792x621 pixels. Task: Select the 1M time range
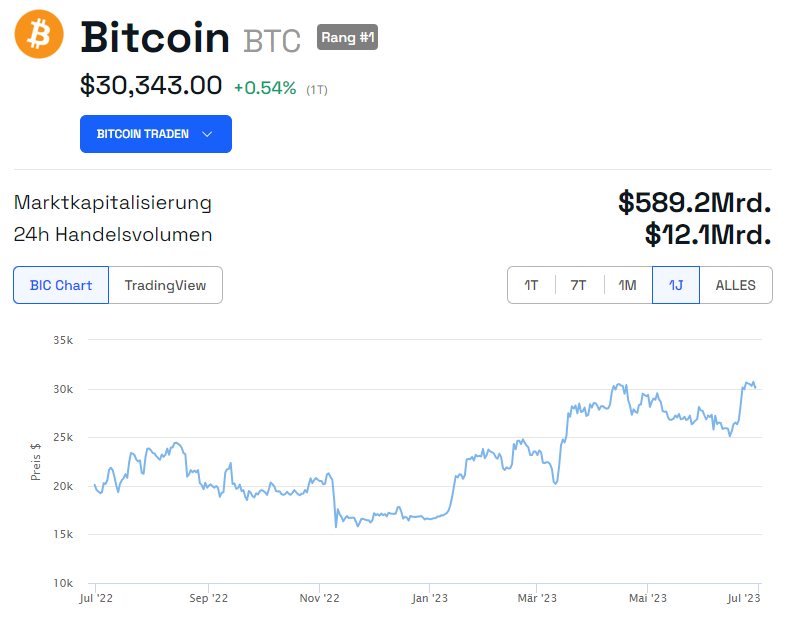(x=627, y=285)
